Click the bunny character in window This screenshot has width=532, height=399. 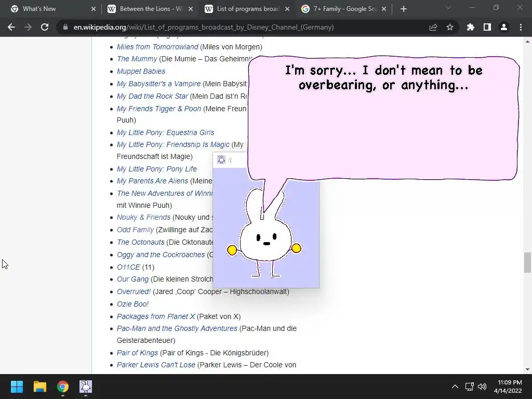pos(264,234)
